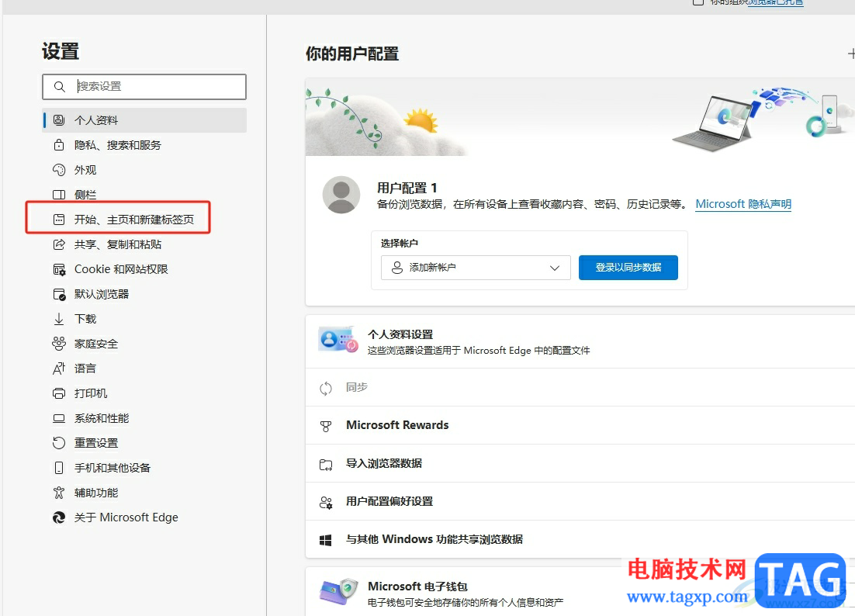Click the Microsoft Wallet icon
The image size is (855, 616).
pos(338,592)
